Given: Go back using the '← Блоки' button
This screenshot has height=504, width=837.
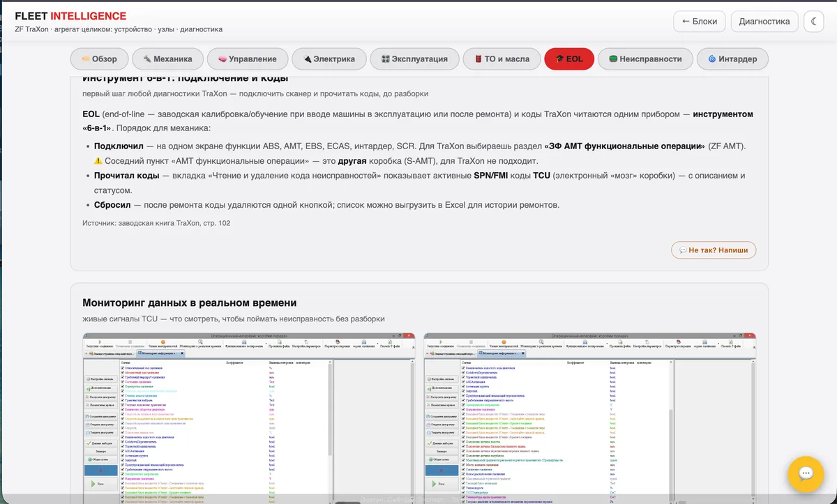Looking at the screenshot, I should 700,21.
